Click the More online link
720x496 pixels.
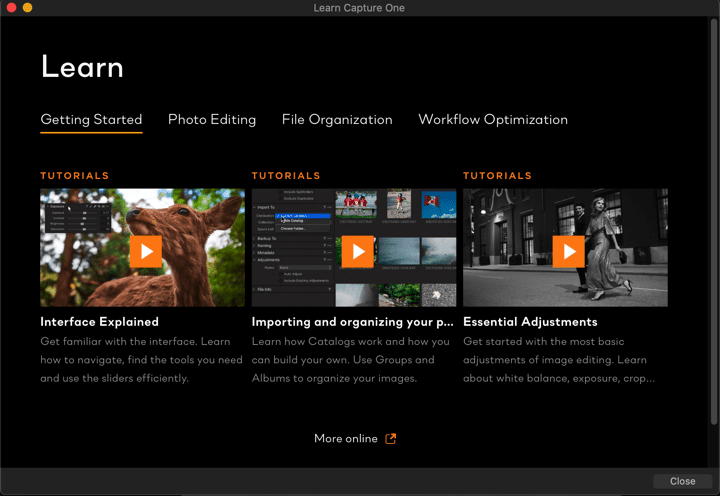(346, 439)
